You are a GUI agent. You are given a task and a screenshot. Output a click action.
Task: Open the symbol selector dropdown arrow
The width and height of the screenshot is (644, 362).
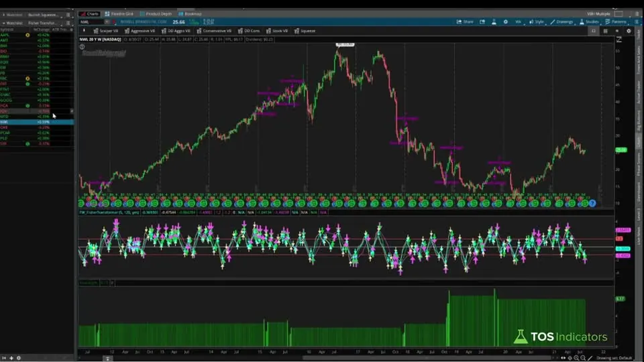point(107,21)
